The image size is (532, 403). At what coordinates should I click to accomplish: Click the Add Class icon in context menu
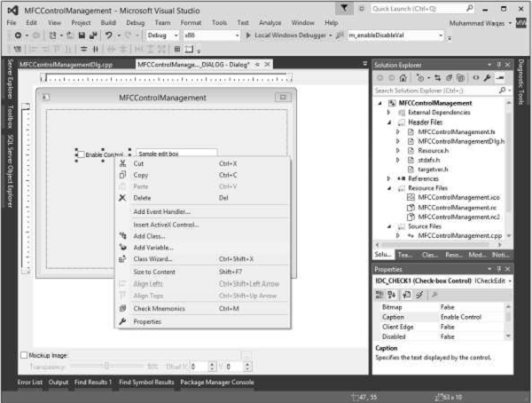[122, 236]
